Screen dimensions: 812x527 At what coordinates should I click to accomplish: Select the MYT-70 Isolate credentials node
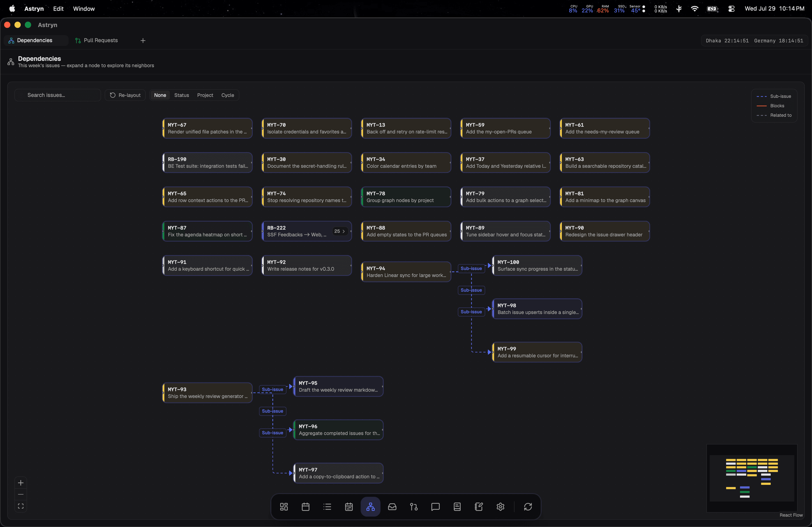tap(307, 128)
